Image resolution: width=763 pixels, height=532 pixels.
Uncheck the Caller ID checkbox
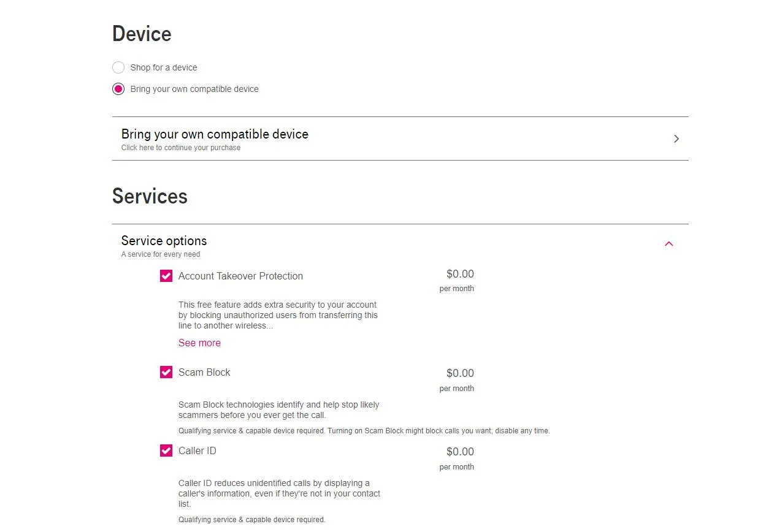click(166, 450)
